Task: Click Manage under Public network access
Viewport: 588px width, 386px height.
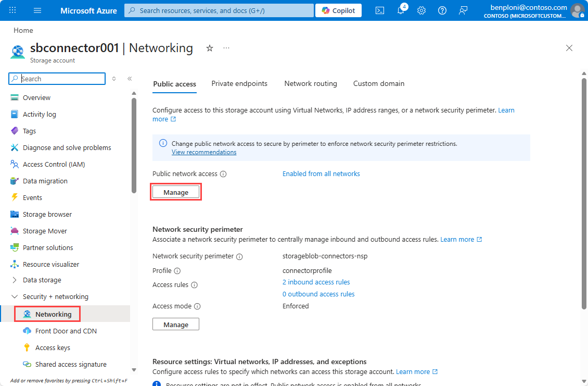Action: [176, 192]
